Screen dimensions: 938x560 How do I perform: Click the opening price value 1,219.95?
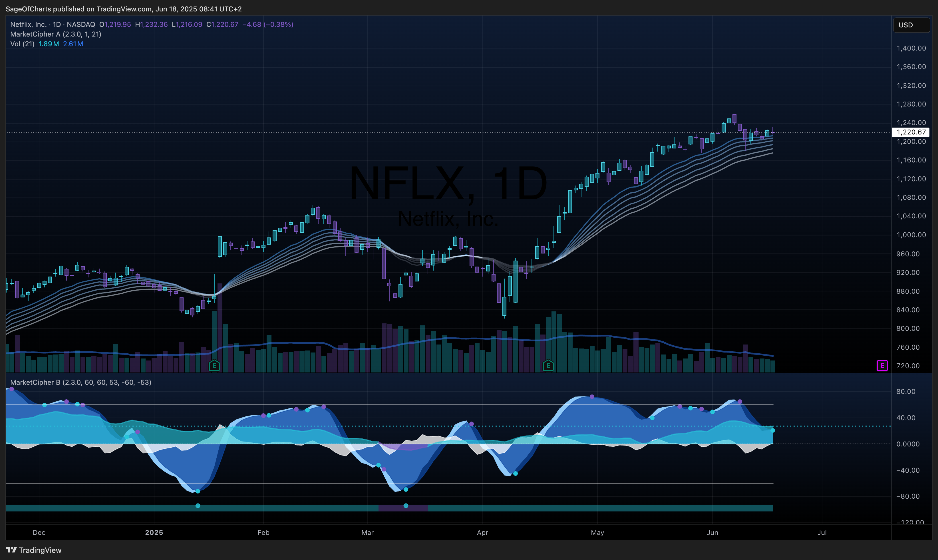click(118, 25)
